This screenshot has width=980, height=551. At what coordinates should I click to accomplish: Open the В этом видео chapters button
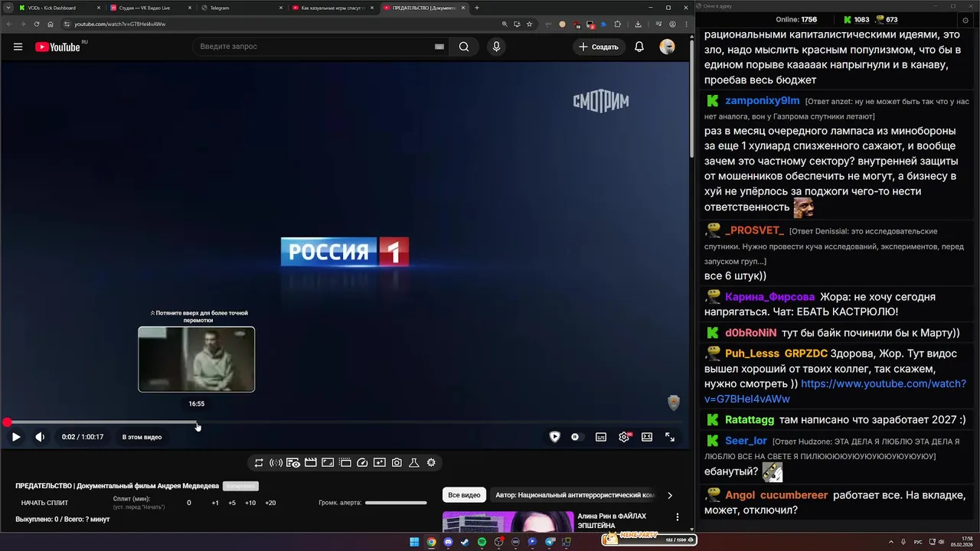pyautogui.click(x=142, y=437)
